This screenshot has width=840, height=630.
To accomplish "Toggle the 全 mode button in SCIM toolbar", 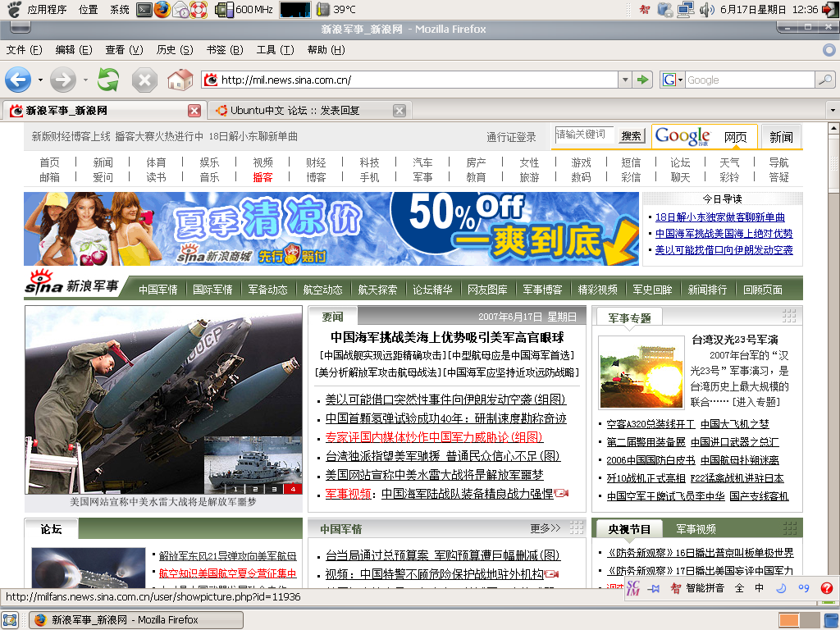I will 739,588.
